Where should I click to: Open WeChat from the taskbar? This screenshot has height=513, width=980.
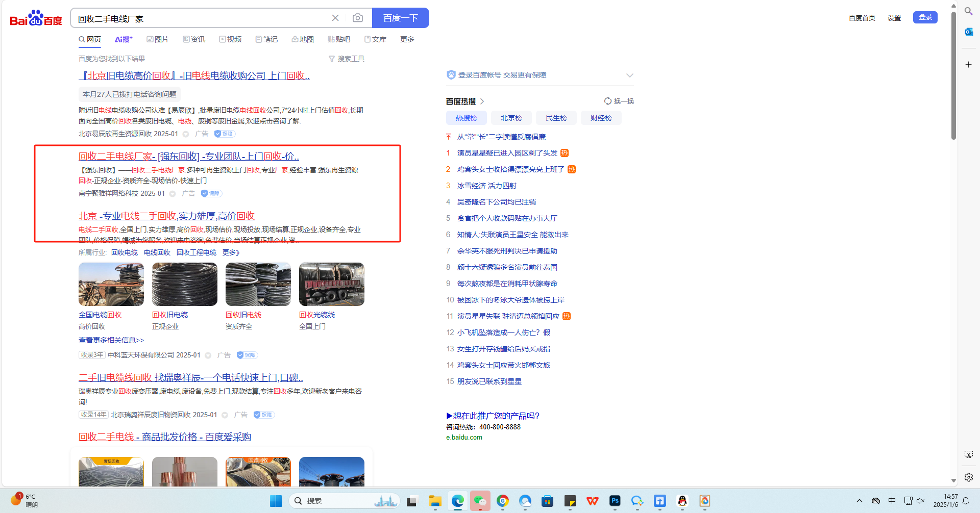(x=480, y=501)
